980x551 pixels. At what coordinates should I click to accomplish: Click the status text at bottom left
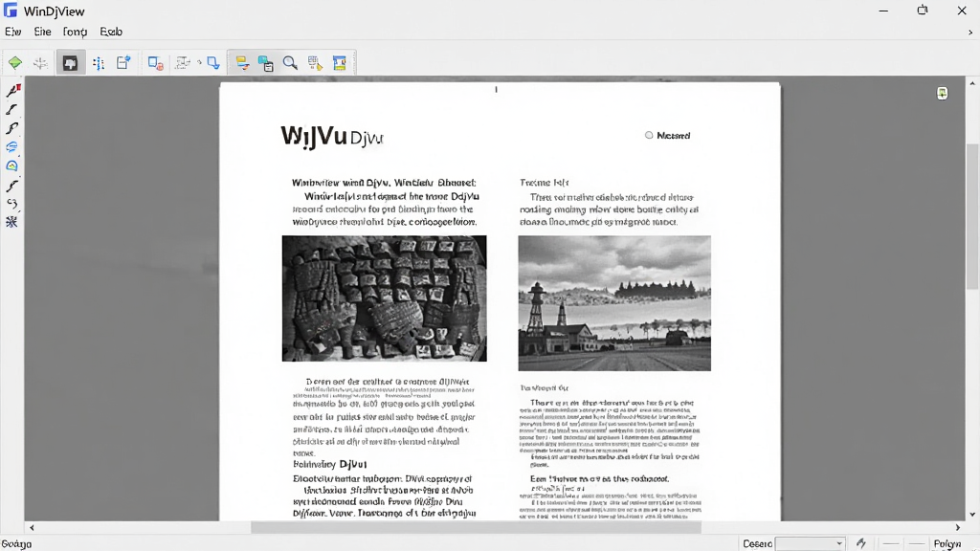(16, 544)
